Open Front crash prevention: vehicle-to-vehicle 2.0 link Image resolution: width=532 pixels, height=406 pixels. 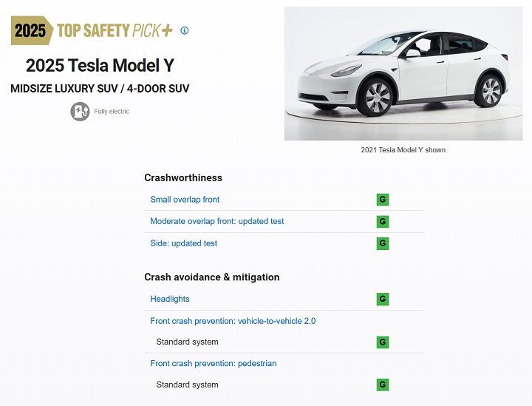click(233, 321)
